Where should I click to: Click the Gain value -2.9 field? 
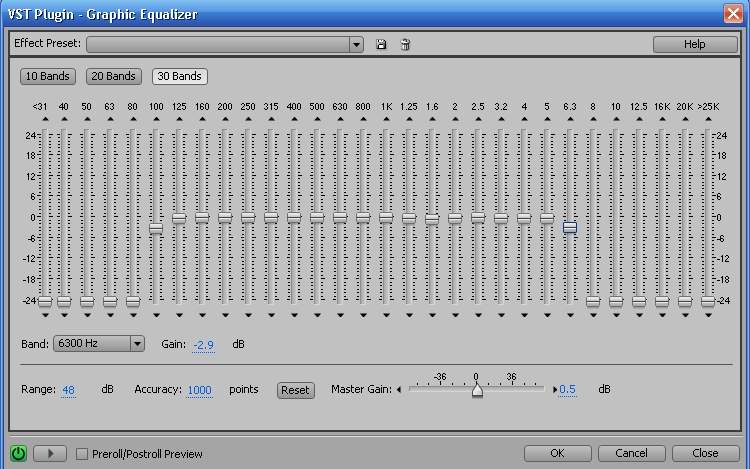(204, 345)
